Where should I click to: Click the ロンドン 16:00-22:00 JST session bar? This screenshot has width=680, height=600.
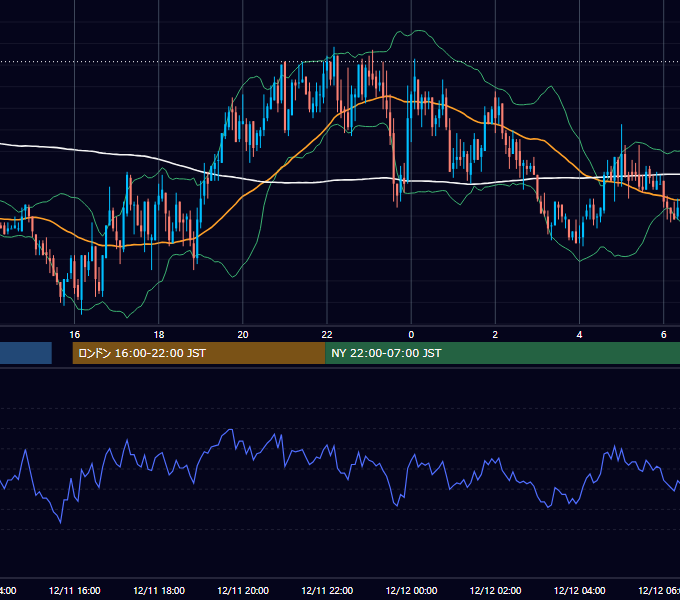pyautogui.click(x=199, y=353)
